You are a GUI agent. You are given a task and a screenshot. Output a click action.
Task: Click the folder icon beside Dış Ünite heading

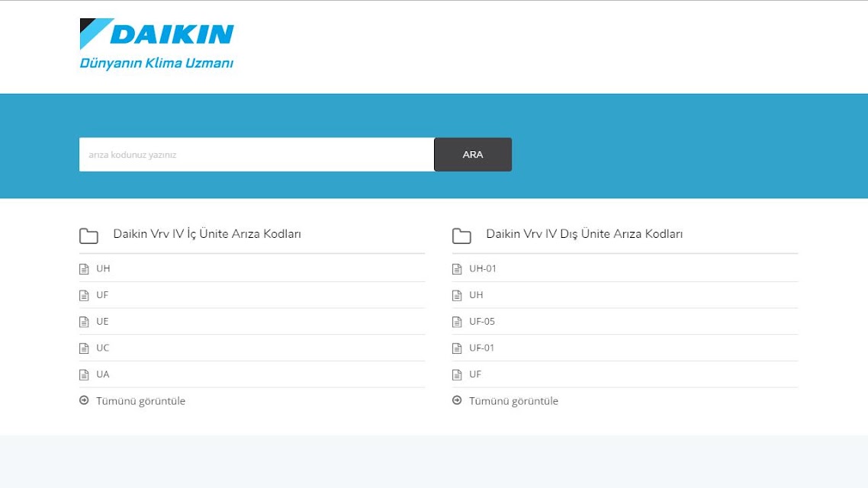pos(461,236)
